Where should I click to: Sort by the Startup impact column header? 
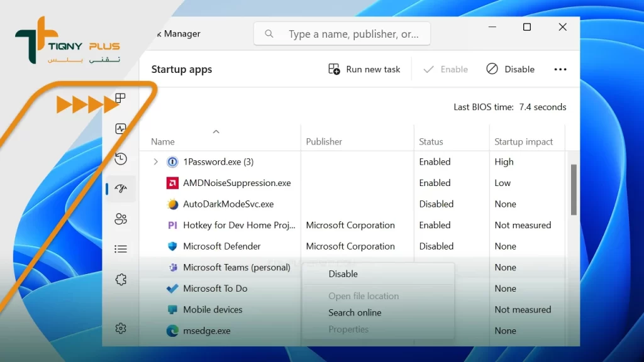coord(523,141)
